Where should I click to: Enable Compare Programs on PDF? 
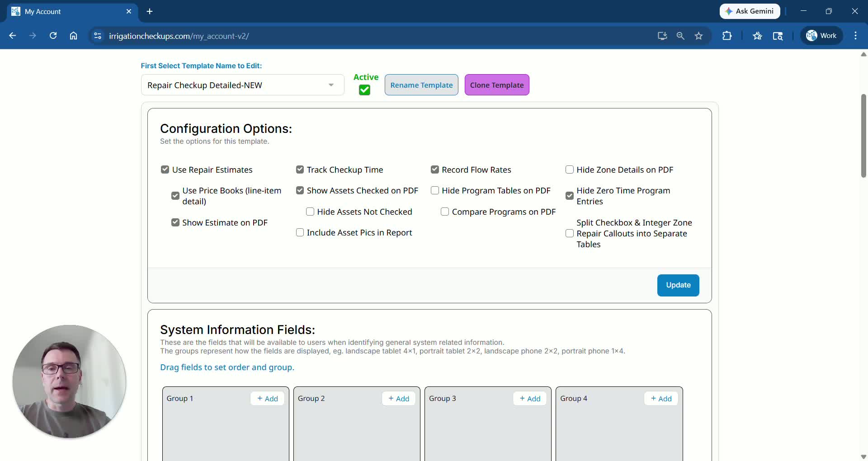445,212
